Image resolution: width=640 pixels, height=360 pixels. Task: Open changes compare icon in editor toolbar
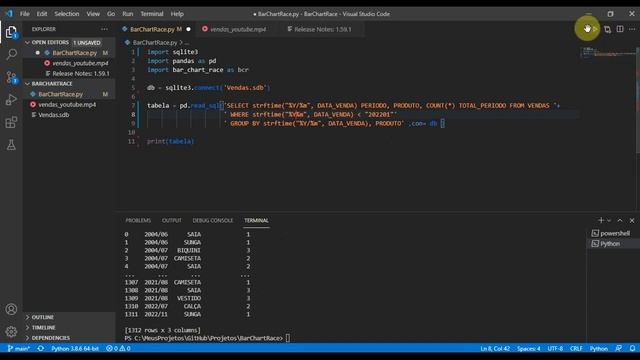point(607,29)
